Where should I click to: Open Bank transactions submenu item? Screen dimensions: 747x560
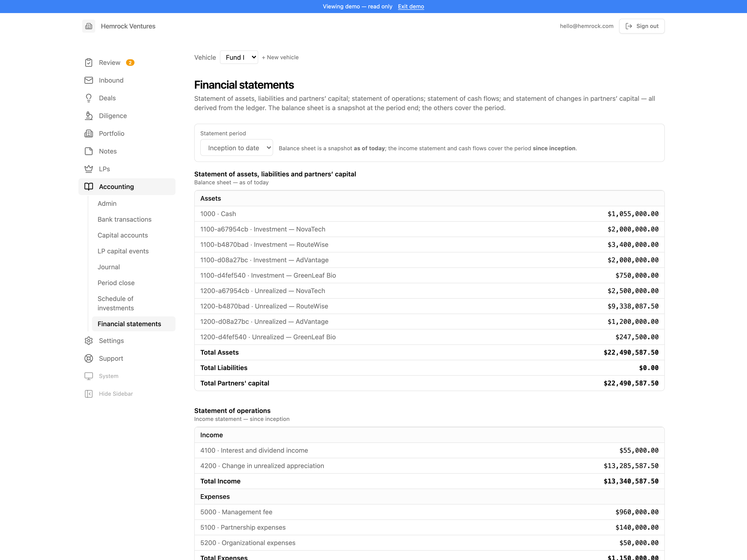click(x=124, y=219)
